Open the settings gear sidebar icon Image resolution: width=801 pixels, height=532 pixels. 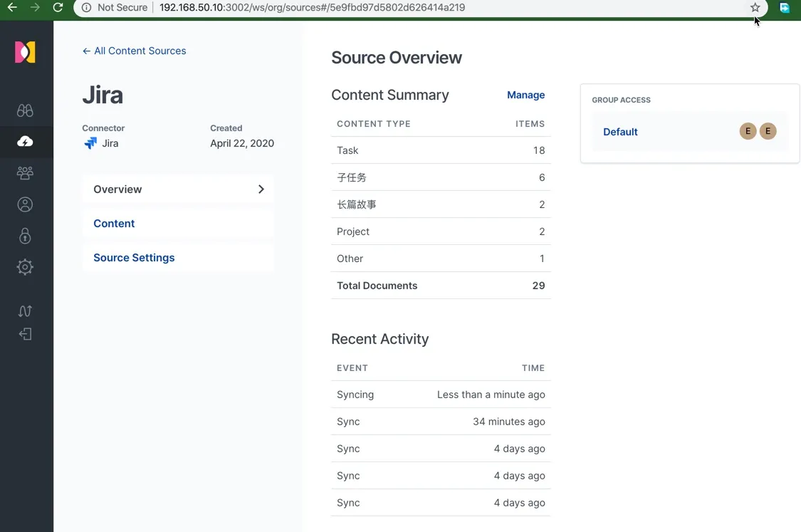coord(25,267)
